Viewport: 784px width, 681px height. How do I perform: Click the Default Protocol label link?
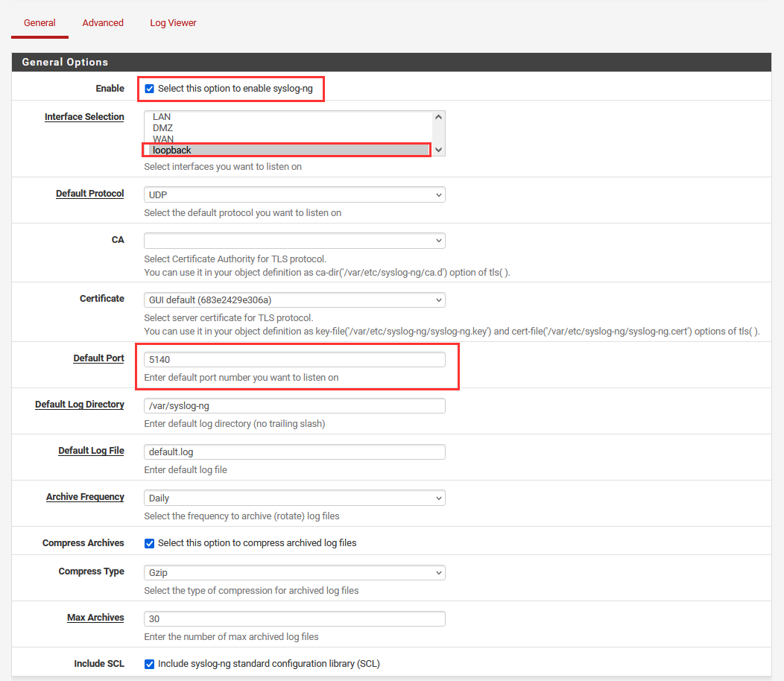[x=90, y=194]
